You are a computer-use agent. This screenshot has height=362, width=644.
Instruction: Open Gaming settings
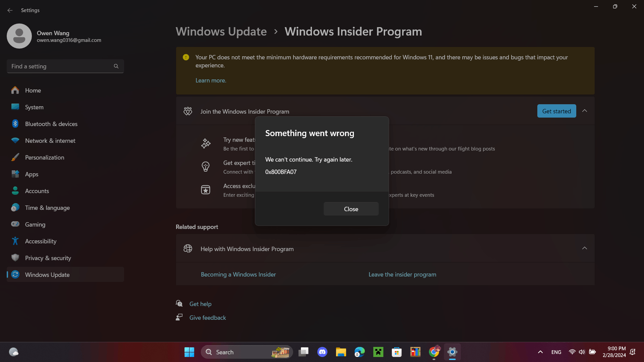65,225
